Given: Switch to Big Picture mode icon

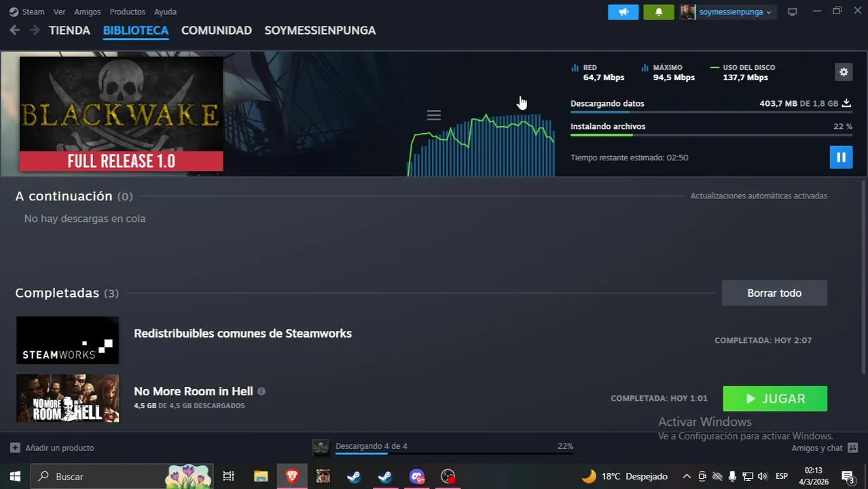Looking at the screenshot, I should pos(792,12).
